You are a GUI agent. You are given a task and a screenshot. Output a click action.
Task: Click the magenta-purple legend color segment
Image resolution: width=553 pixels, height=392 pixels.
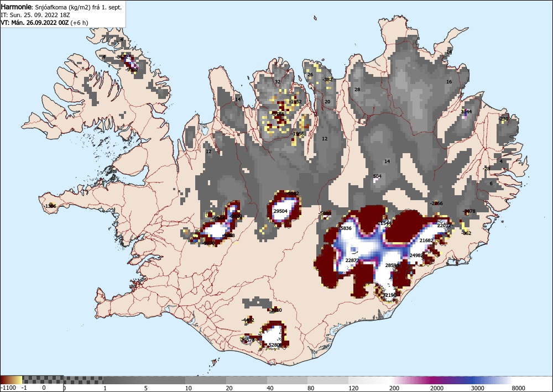coord(434,380)
